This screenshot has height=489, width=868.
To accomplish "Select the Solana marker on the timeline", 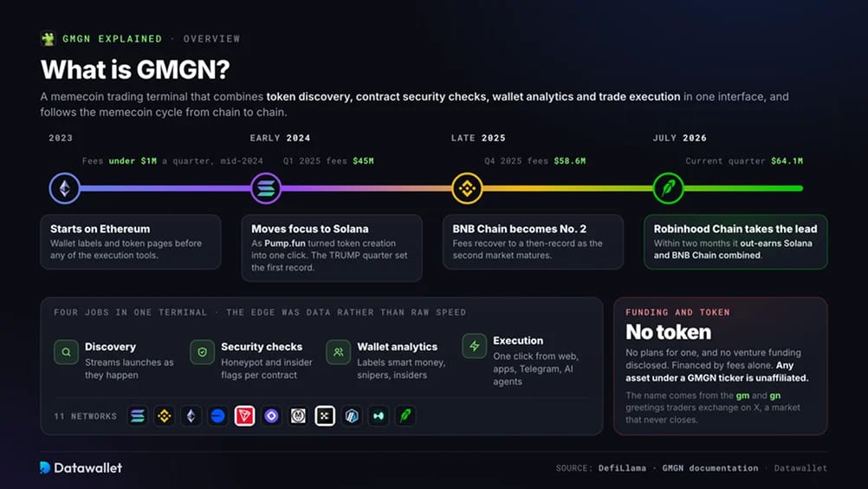I will 266,188.
